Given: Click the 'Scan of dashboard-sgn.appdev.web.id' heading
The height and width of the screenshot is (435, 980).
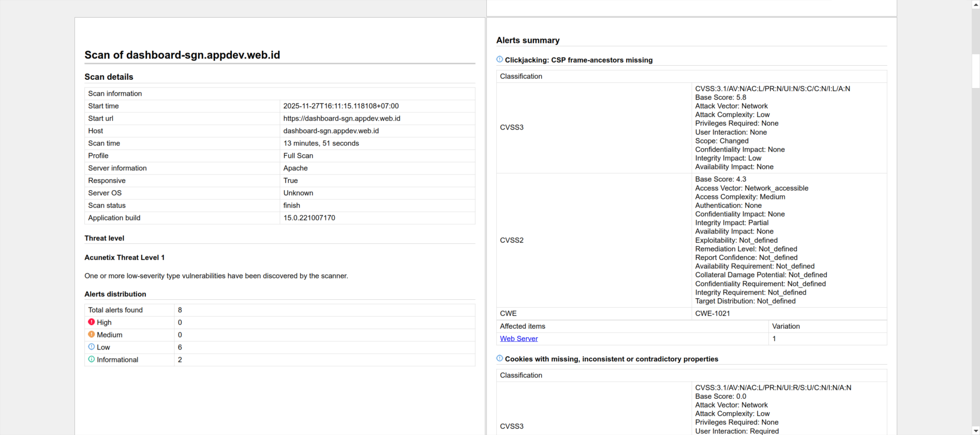Looking at the screenshot, I should click(182, 55).
